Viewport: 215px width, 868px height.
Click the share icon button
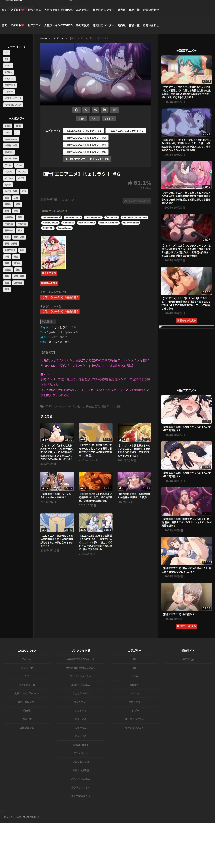95,109
